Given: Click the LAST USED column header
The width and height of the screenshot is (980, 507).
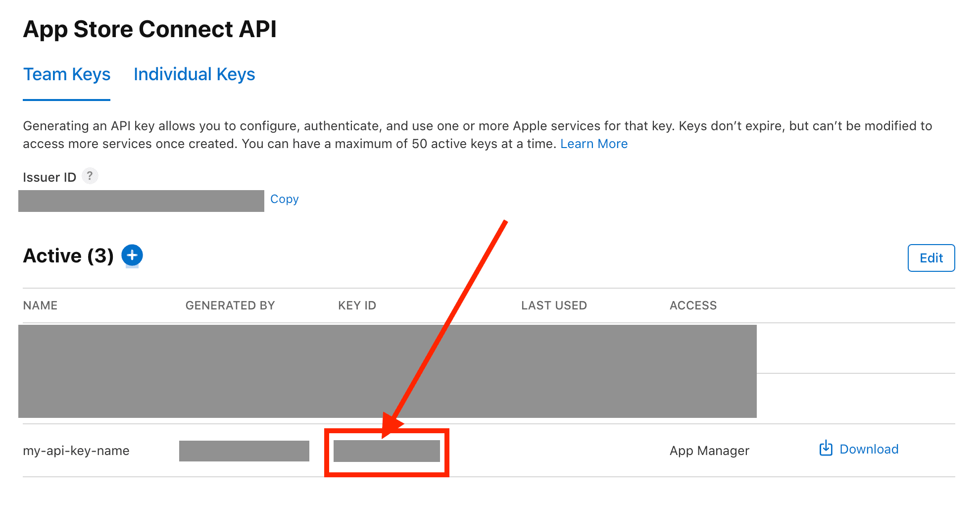Looking at the screenshot, I should [x=554, y=305].
